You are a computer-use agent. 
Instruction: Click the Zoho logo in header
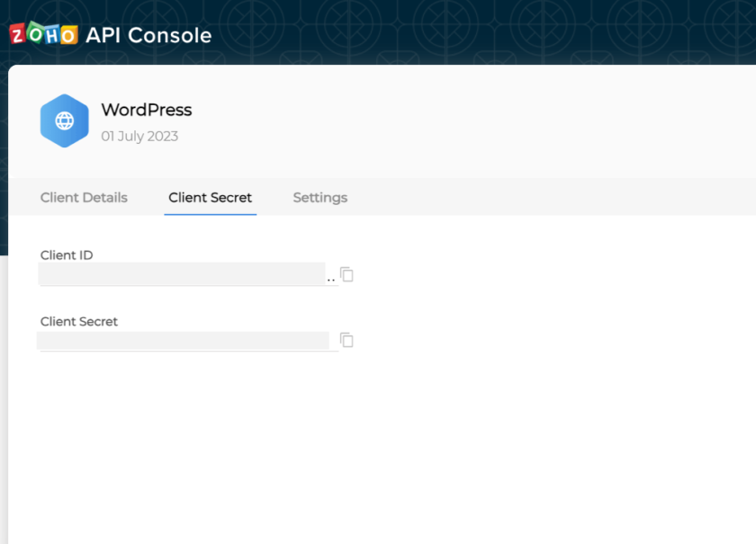pos(43,34)
